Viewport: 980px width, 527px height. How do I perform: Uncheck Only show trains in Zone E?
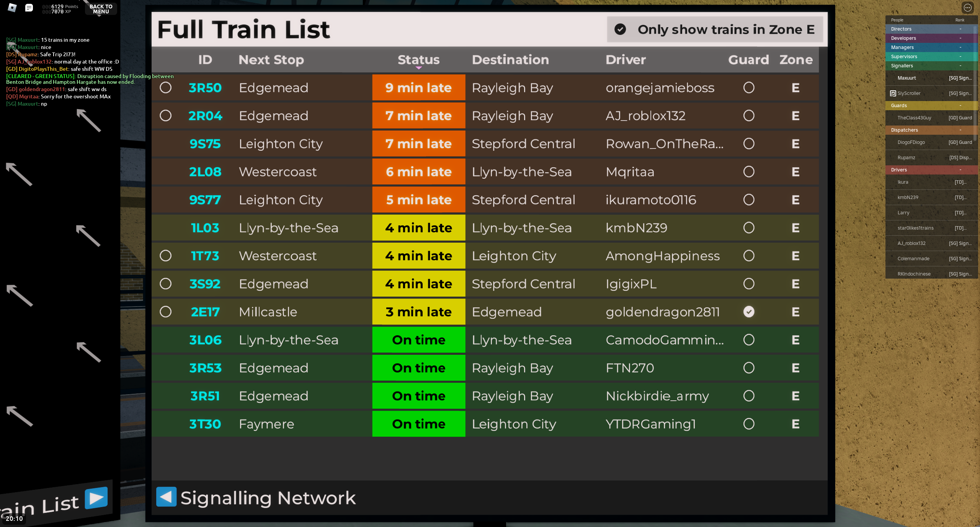pyautogui.click(x=620, y=29)
